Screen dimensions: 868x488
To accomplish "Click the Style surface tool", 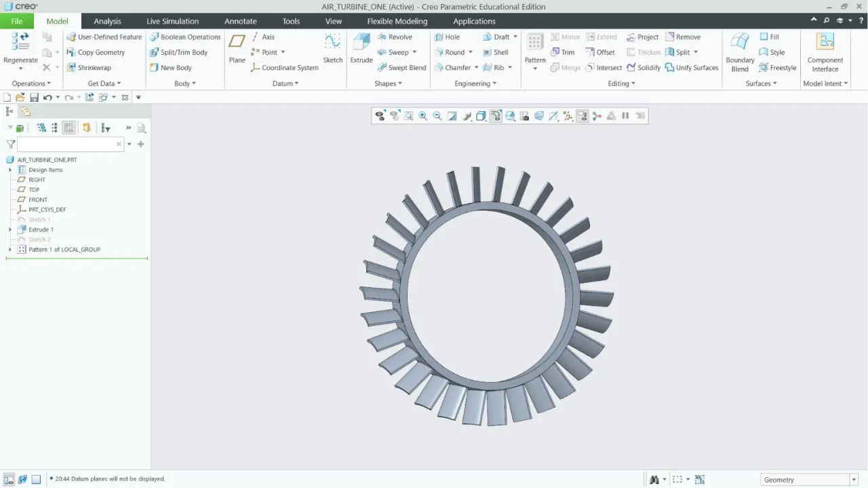I will [x=772, y=52].
